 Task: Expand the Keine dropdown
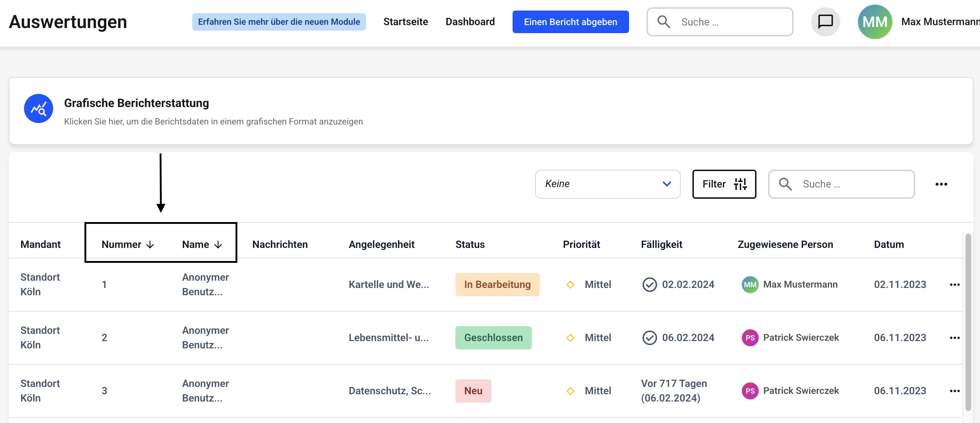(608, 184)
